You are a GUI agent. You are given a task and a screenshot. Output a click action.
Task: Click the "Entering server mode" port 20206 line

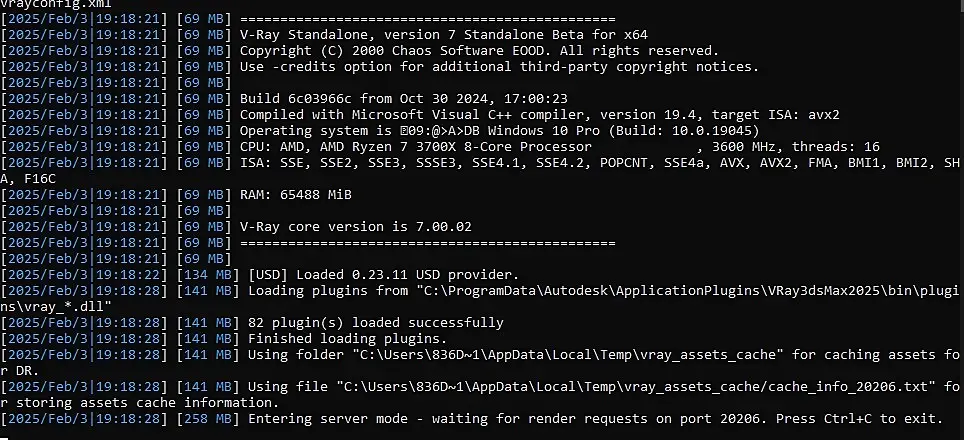(595, 418)
